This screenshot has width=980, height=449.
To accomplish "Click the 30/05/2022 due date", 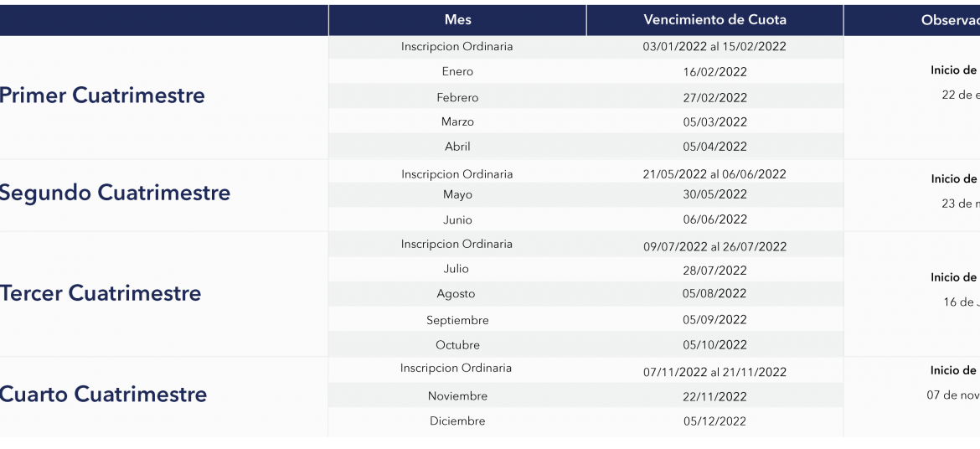I will pyautogui.click(x=715, y=194).
